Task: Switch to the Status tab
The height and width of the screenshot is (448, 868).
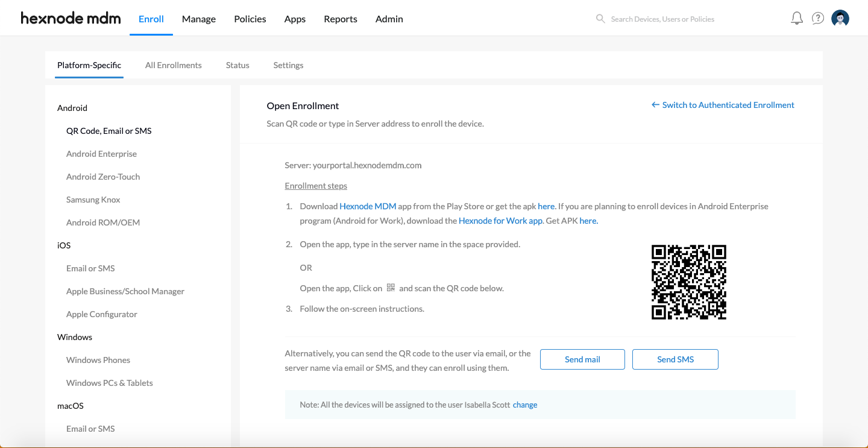Action: click(237, 65)
